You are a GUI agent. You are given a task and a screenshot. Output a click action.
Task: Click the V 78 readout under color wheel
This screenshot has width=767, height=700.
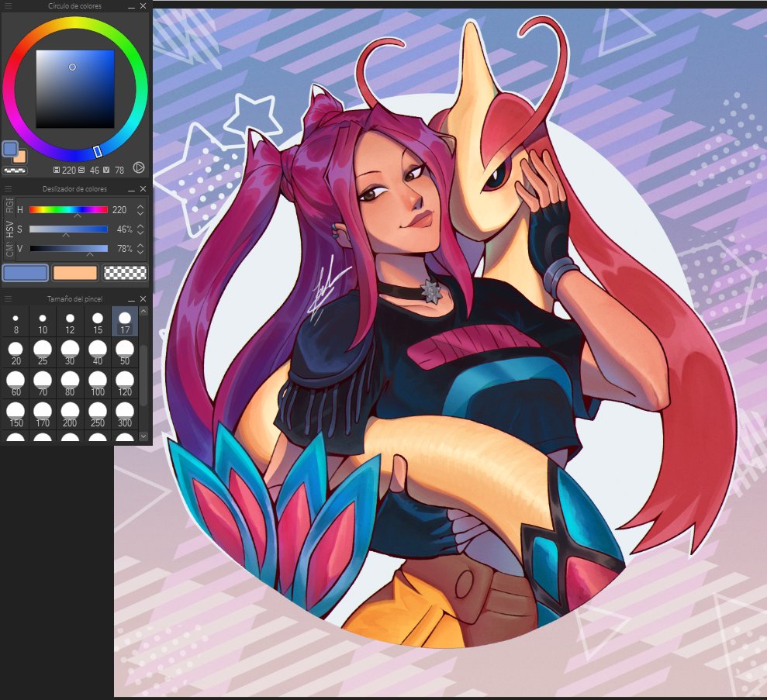115,170
